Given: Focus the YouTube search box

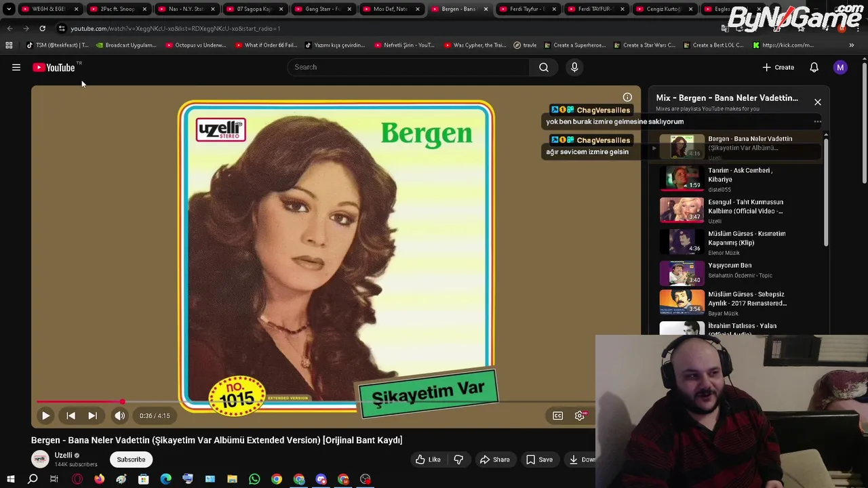Looking at the screenshot, I should (x=408, y=67).
